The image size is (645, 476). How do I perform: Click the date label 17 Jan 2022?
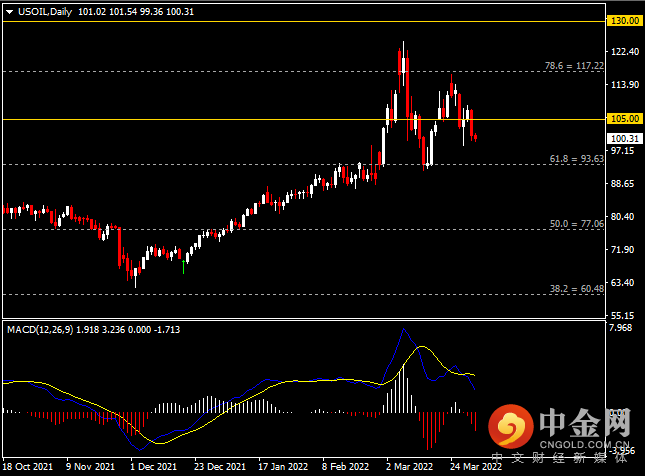click(x=283, y=467)
